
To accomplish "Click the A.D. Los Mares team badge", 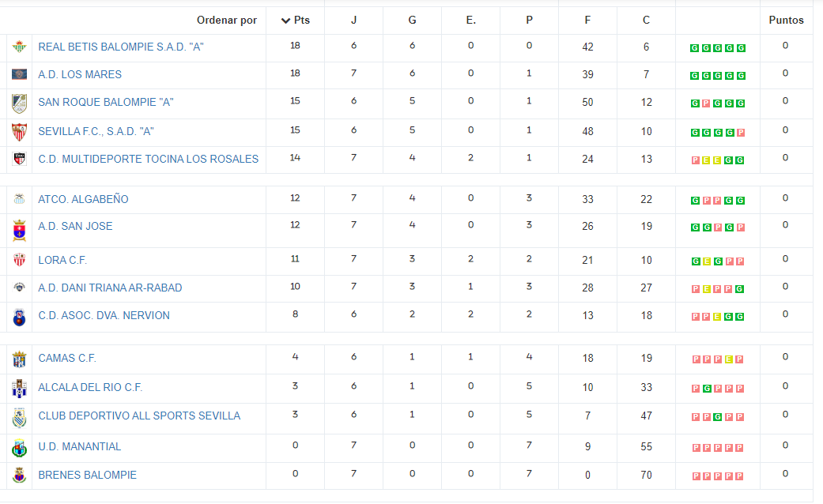I will tap(20, 74).
